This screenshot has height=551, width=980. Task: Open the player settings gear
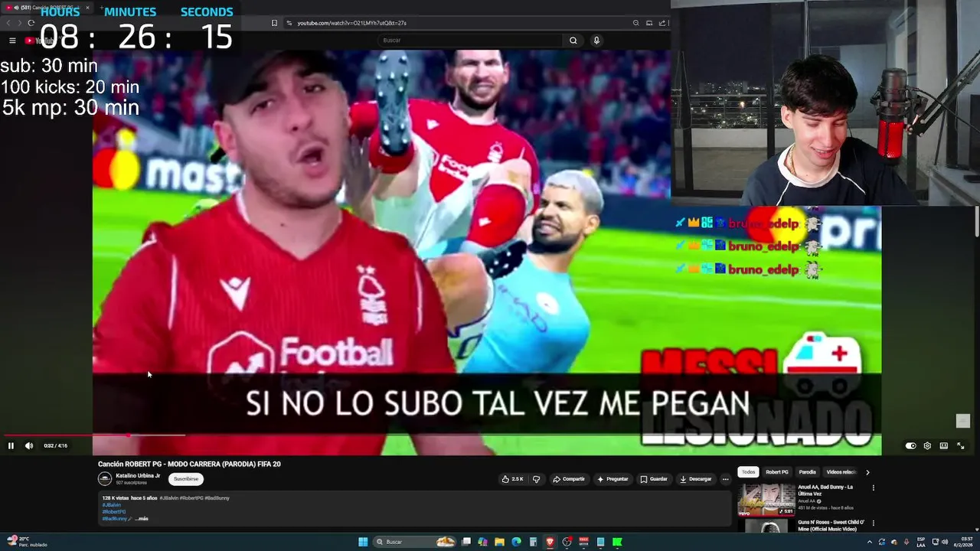click(927, 445)
